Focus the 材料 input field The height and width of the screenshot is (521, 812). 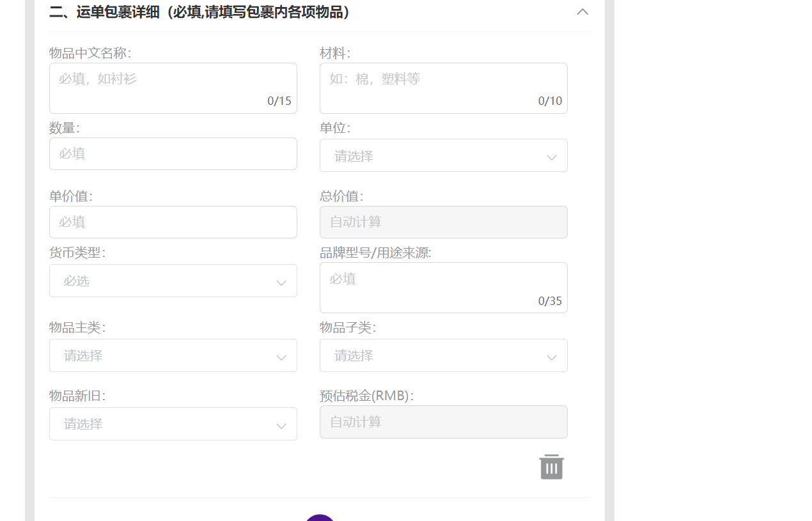click(444, 88)
